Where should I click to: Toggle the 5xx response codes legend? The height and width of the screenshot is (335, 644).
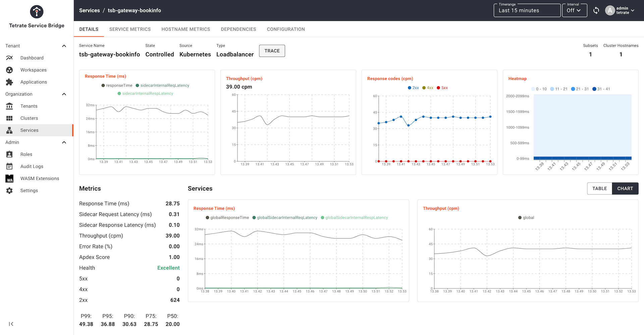coord(442,88)
